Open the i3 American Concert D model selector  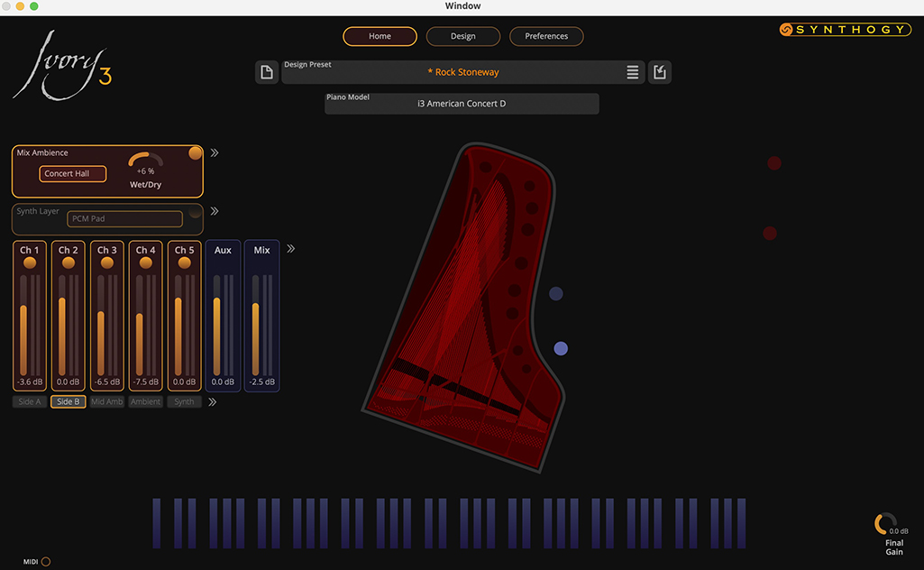point(462,103)
